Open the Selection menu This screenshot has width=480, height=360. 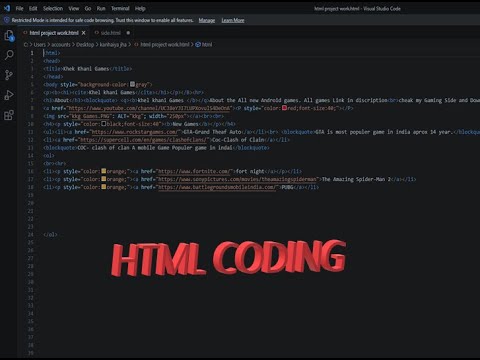53,8
